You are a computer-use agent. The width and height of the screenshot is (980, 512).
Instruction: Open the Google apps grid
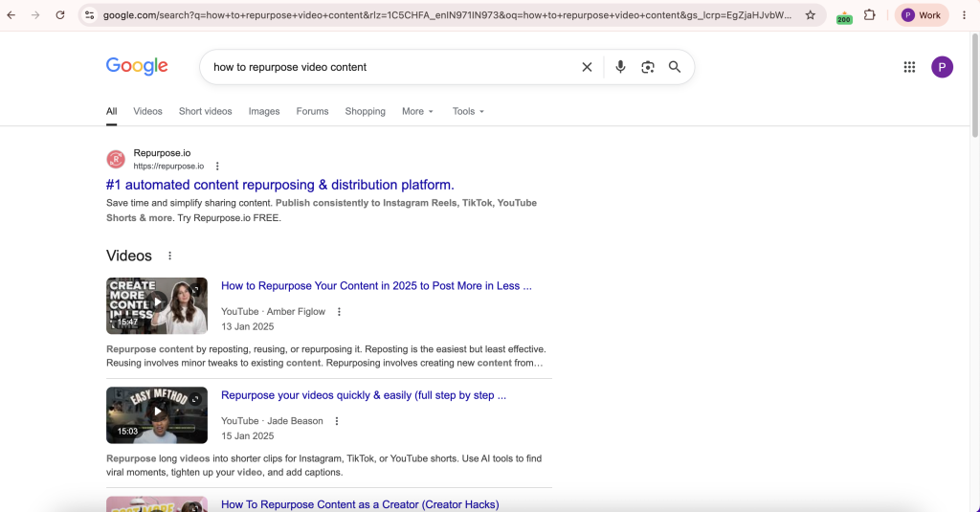pos(909,67)
